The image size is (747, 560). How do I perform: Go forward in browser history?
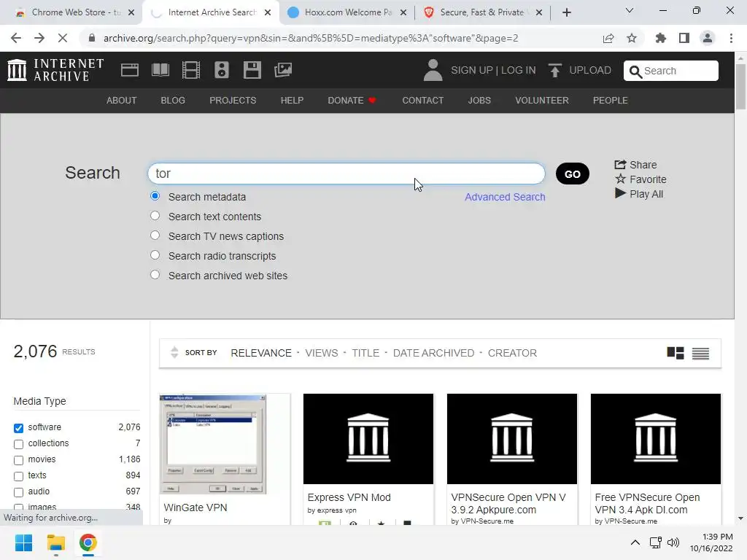pos(39,38)
